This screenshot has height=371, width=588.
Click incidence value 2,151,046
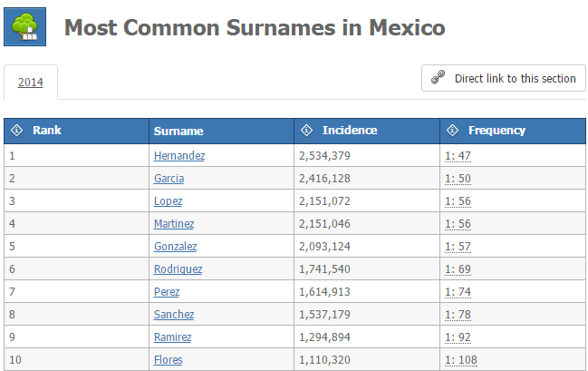click(x=324, y=224)
